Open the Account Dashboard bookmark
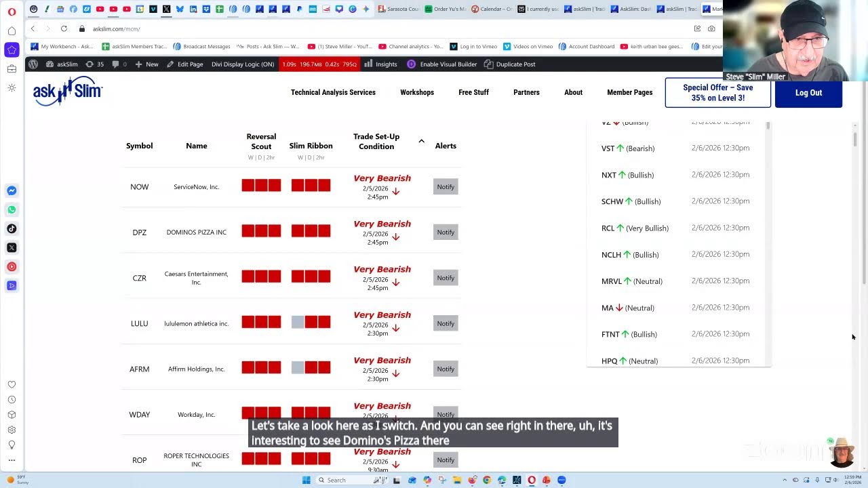 [587, 47]
